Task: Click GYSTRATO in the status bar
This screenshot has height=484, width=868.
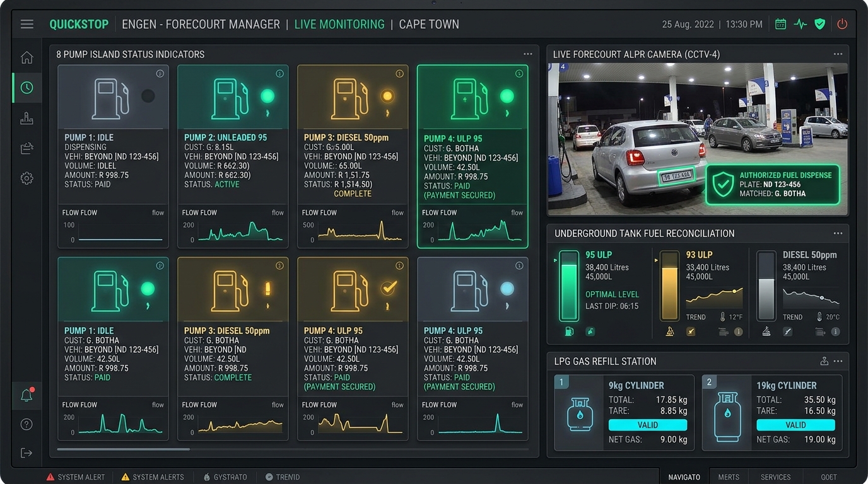Action: (x=225, y=477)
